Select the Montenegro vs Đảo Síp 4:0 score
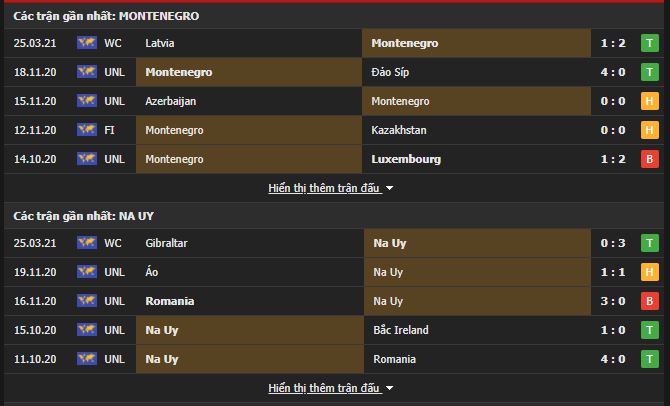670x406 pixels. pyautogui.click(x=613, y=72)
